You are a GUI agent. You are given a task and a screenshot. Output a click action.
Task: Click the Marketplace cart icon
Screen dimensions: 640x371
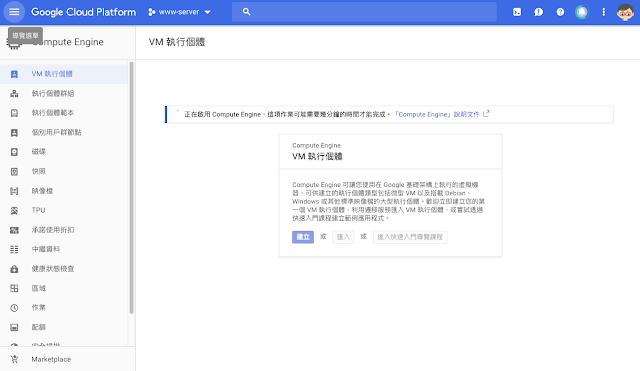[x=14, y=359]
